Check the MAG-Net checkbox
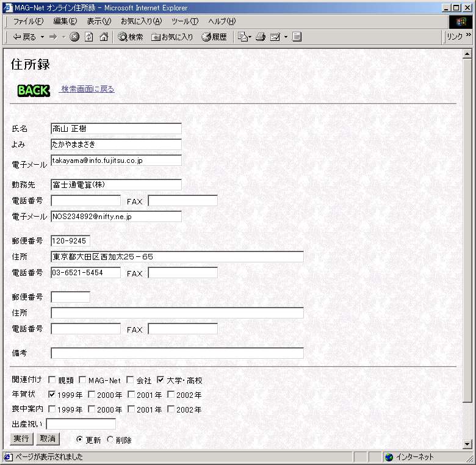The width and height of the screenshot is (476, 465). tap(84, 380)
